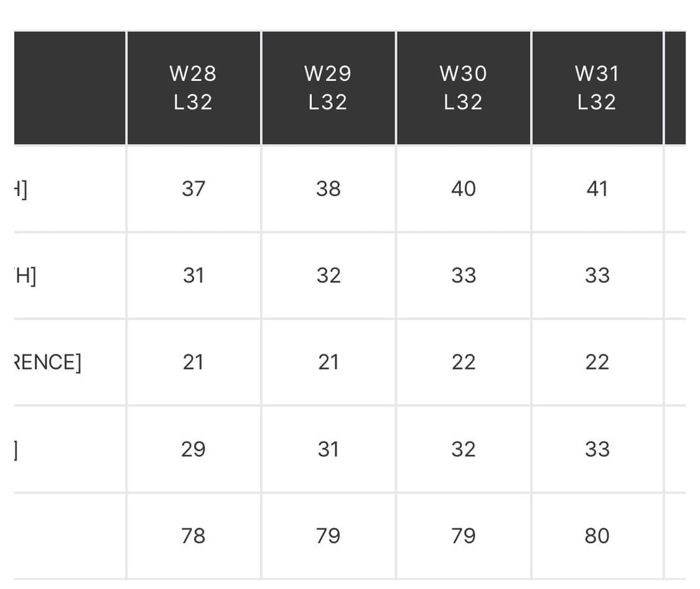Select the W30 L32 header cell
The height and width of the screenshot is (589, 700).
pos(463,88)
